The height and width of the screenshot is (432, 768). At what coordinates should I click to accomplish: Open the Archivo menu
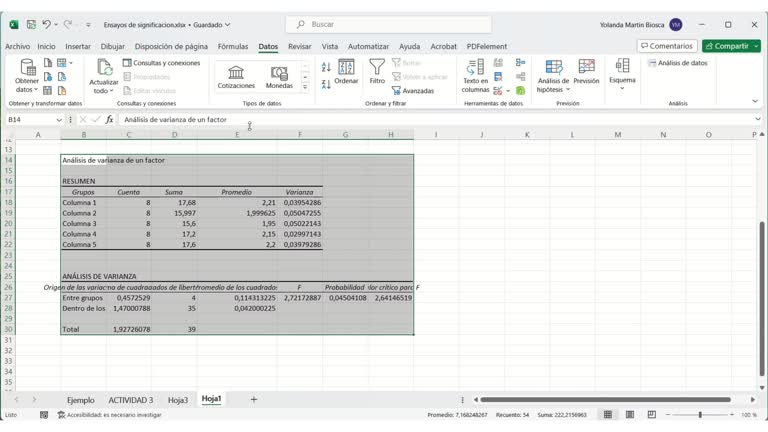18,46
